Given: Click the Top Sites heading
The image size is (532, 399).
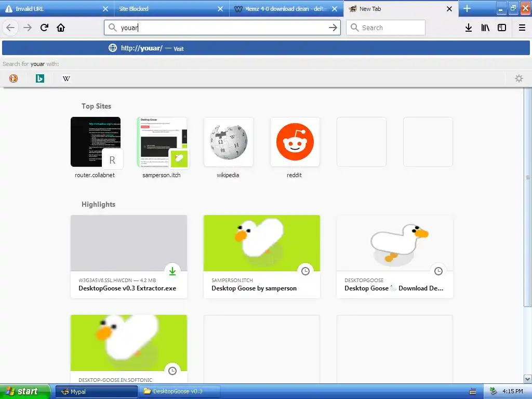Looking at the screenshot, I should (96, 106).
